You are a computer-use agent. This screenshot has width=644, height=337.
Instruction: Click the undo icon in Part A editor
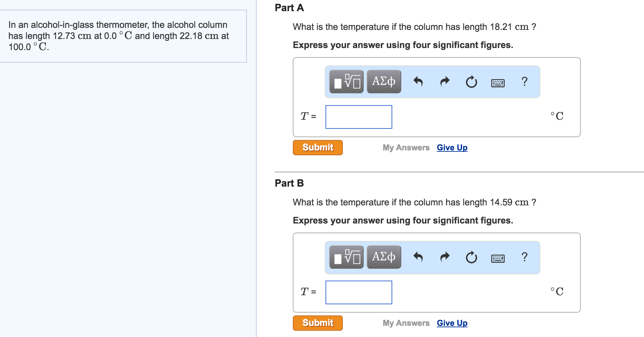point(418,81)
